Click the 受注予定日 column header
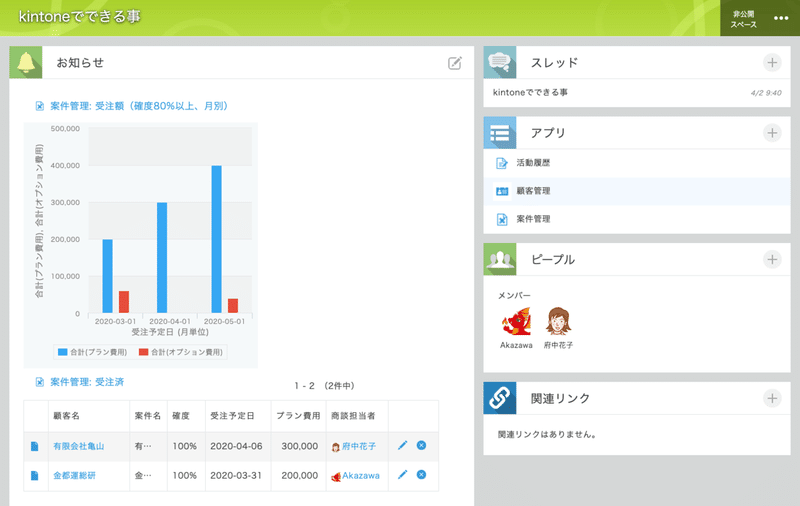Viewport: 800px width, 506px height. [x=232, y=416]
